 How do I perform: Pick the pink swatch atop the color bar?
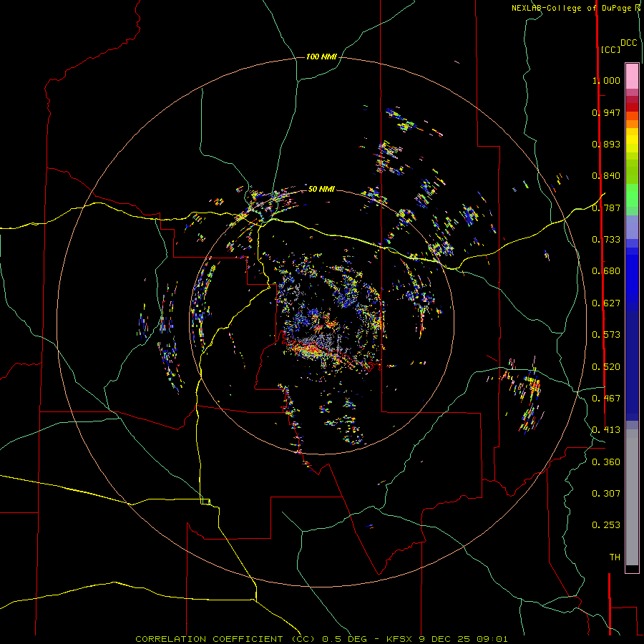coord(632,77)
